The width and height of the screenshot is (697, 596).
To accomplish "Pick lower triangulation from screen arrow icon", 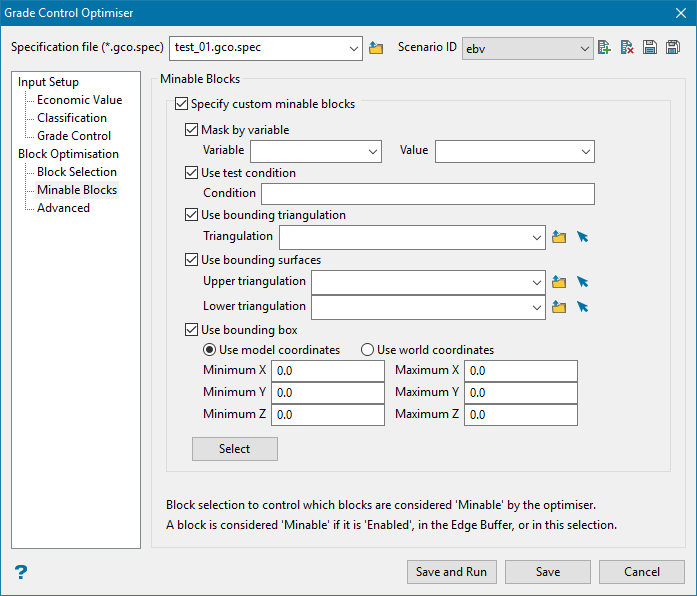I will pos(583,307).
